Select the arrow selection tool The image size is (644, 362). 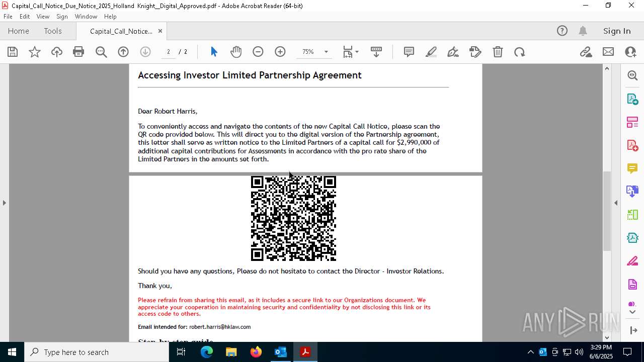point(214,52)
